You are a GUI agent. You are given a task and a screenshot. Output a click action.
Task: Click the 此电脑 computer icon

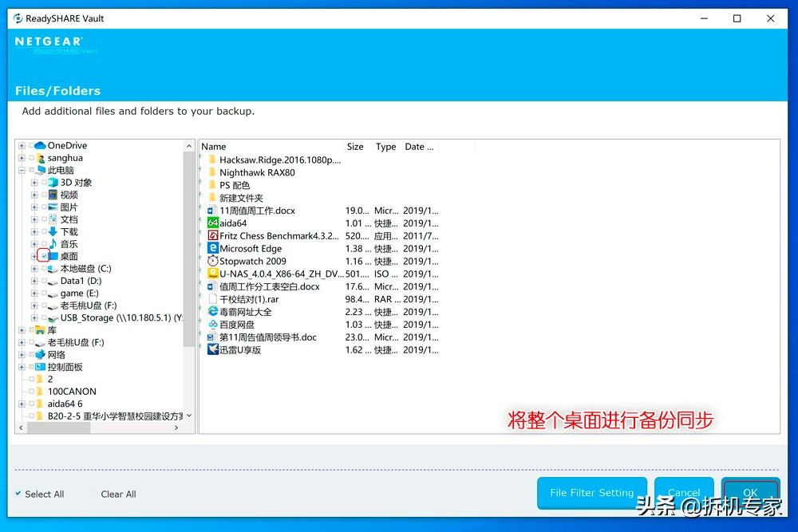41,170
